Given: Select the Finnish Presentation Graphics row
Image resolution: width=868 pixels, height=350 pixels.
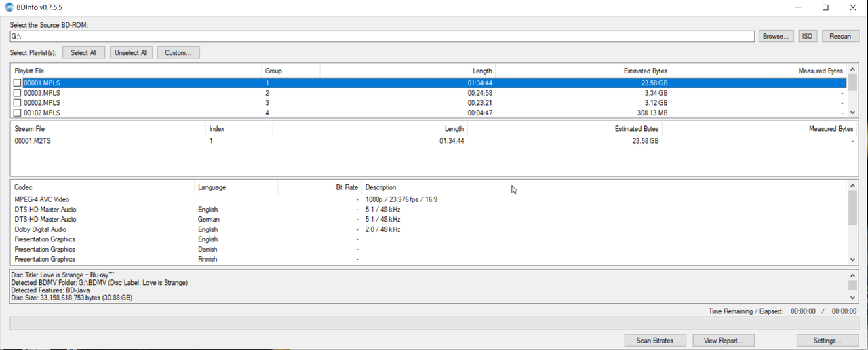Looking at the screenshot, I should tap(429, 259).
